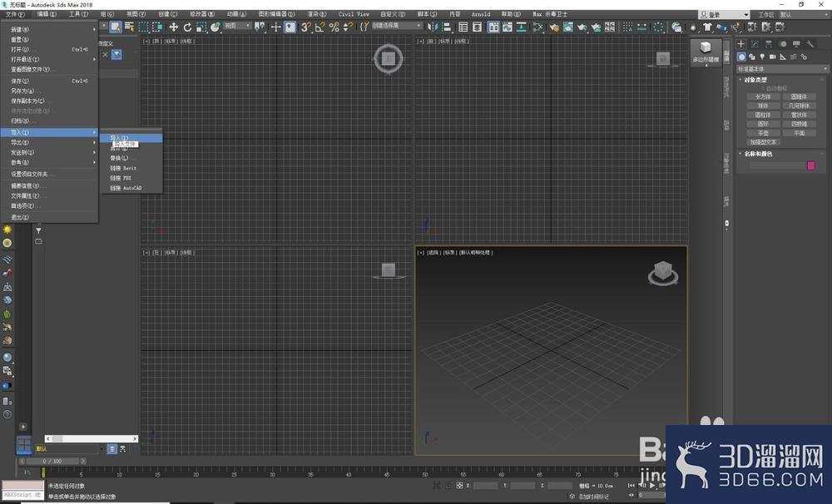Select the Move tool in the toolbar
Viewport: 832px width, 504px height.
174,27
